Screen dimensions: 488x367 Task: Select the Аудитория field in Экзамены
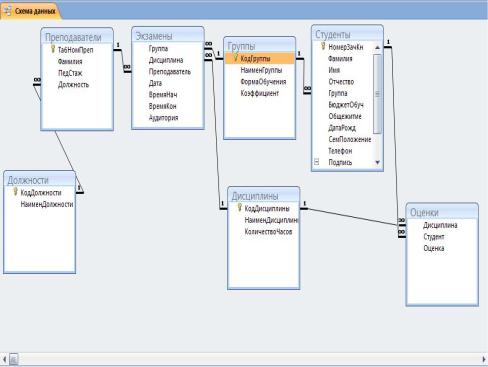163,118
